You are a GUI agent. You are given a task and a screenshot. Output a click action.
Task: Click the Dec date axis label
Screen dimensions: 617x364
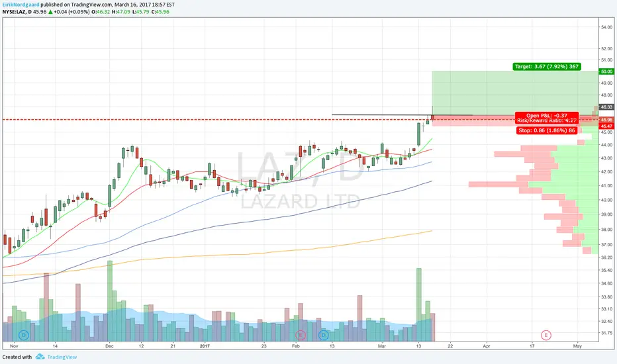click(109, 346)
